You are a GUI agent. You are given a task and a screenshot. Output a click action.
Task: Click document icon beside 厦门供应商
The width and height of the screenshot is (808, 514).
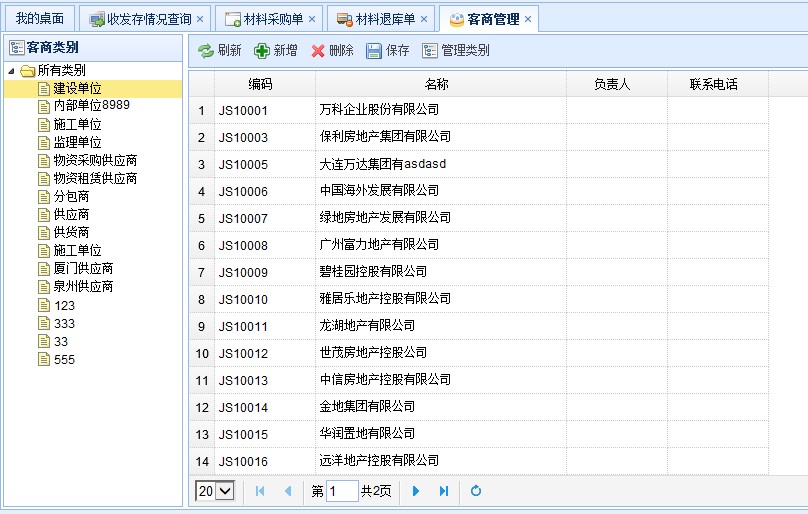pos(44,269)
